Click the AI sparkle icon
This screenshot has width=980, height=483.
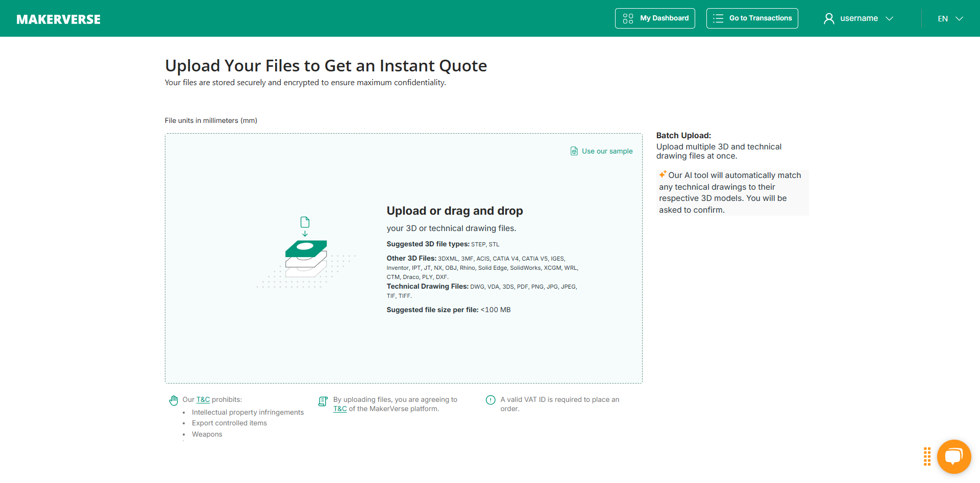pyautogui.click(x=663, y=174)
